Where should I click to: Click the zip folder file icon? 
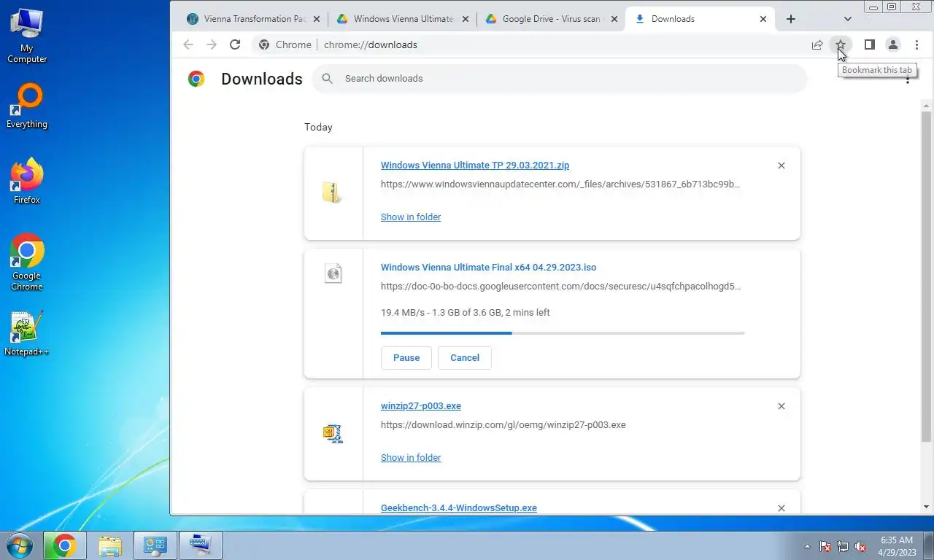pos(333,192)
